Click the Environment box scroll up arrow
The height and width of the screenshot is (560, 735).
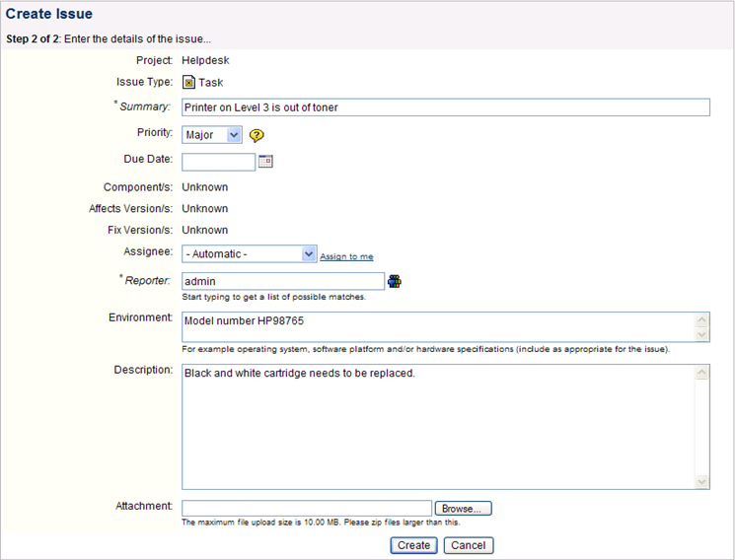point(701,320)
